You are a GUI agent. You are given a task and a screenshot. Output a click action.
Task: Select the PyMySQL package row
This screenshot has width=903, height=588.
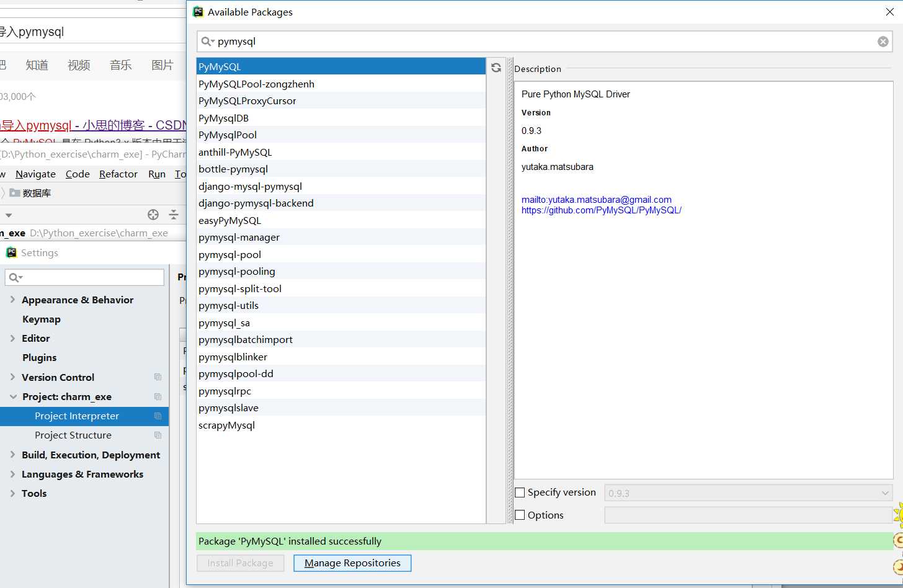pyautogui.click(x=341, y=66)
